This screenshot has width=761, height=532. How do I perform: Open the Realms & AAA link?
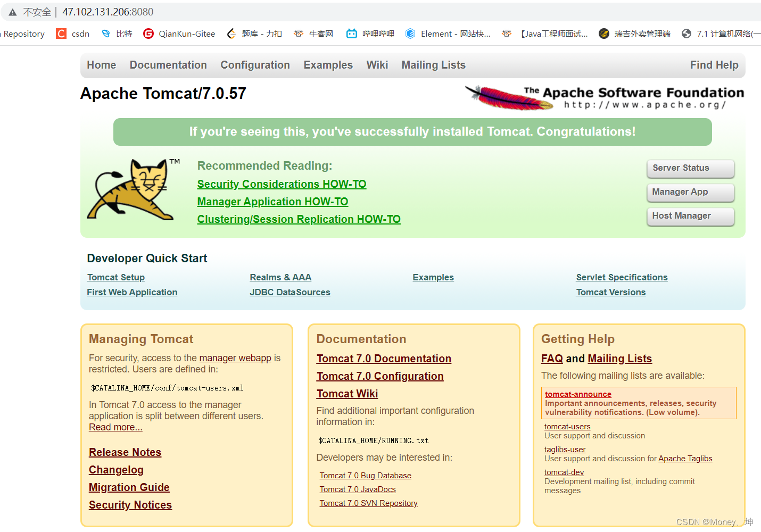(280, 277)
